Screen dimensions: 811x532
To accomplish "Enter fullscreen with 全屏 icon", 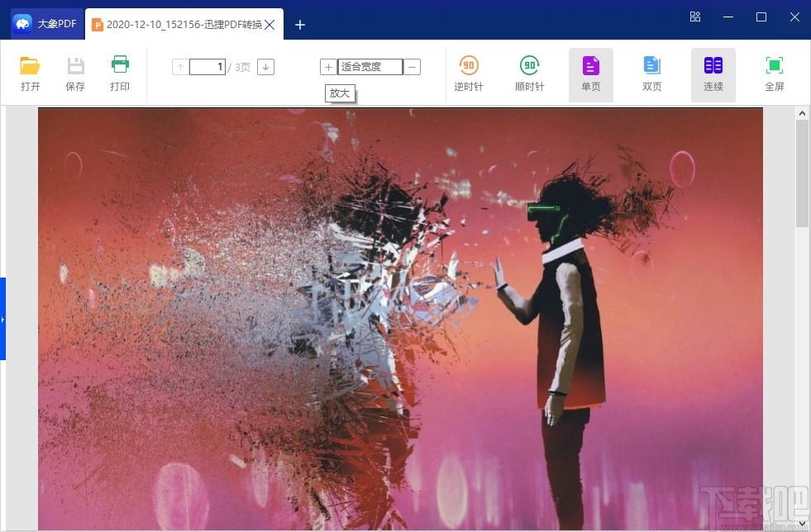I will (x=775, y=75).
